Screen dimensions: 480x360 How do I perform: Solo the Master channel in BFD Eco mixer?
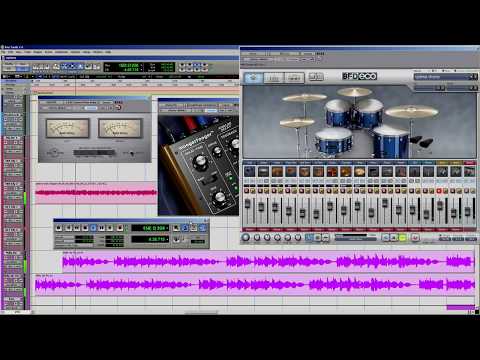(472, 190)
